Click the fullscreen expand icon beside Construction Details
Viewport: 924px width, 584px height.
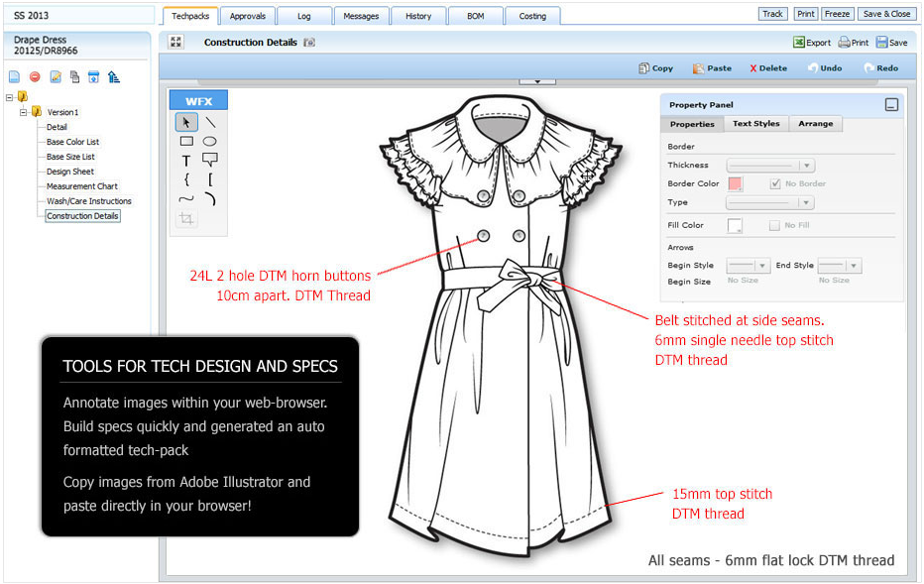[175, 42]
